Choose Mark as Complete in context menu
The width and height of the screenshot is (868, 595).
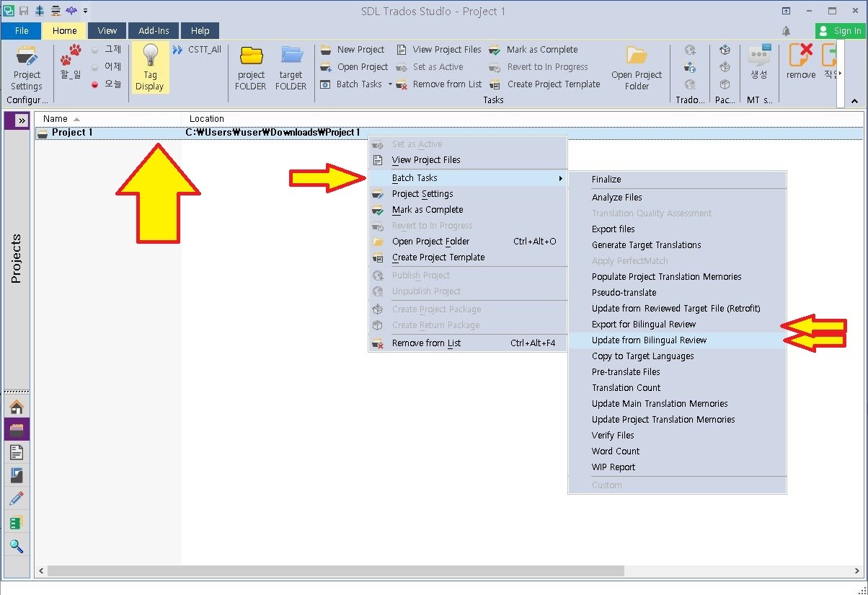click(x=467, y=210)
